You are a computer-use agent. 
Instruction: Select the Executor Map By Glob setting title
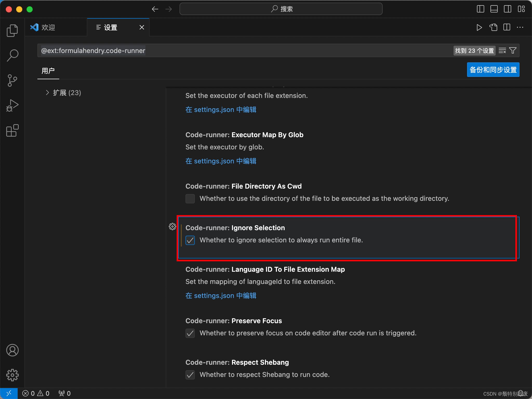pos(244,135)
